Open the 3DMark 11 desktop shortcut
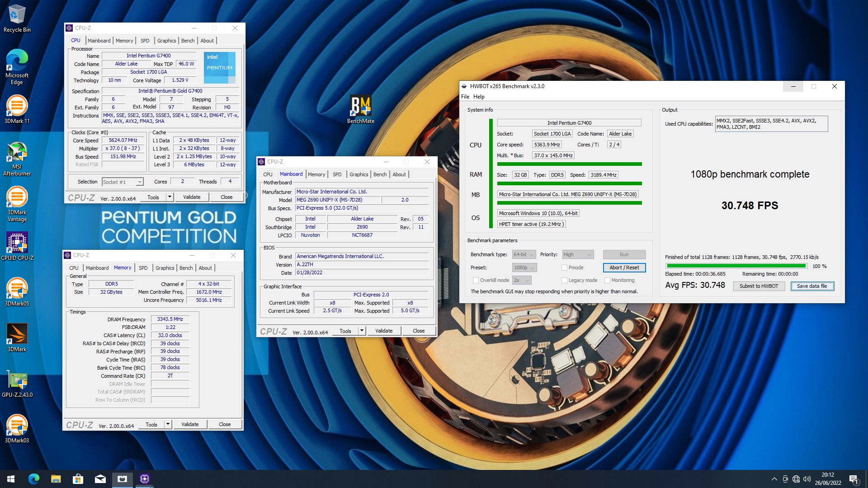Screen dimensions: 868x488 pyautogui.click(x=17, y=109)
